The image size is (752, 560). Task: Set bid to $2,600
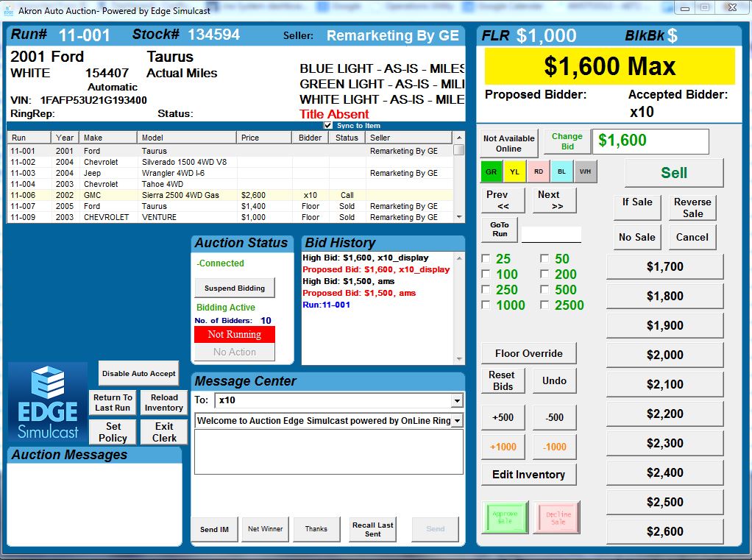point(664,532)
